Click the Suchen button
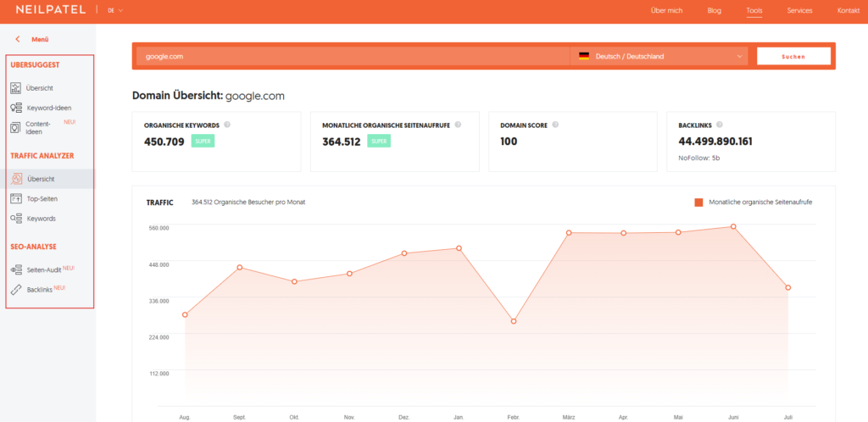The image size is (868, 422). click(793, 56)
